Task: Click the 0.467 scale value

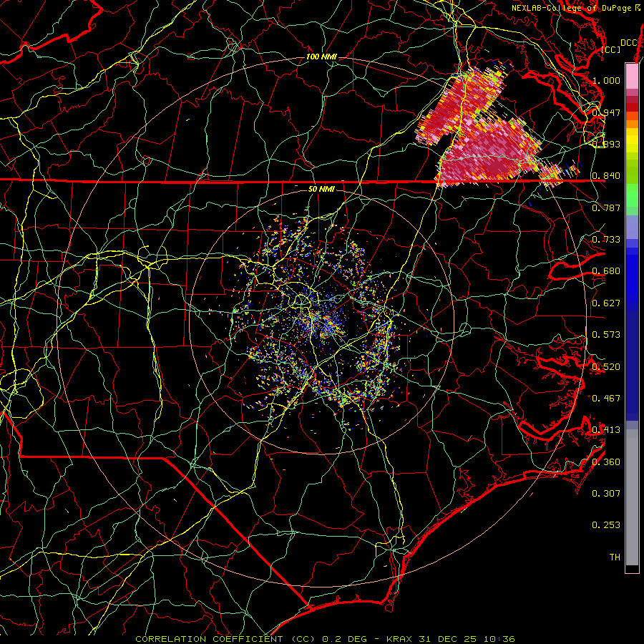Action: point(606,399)
